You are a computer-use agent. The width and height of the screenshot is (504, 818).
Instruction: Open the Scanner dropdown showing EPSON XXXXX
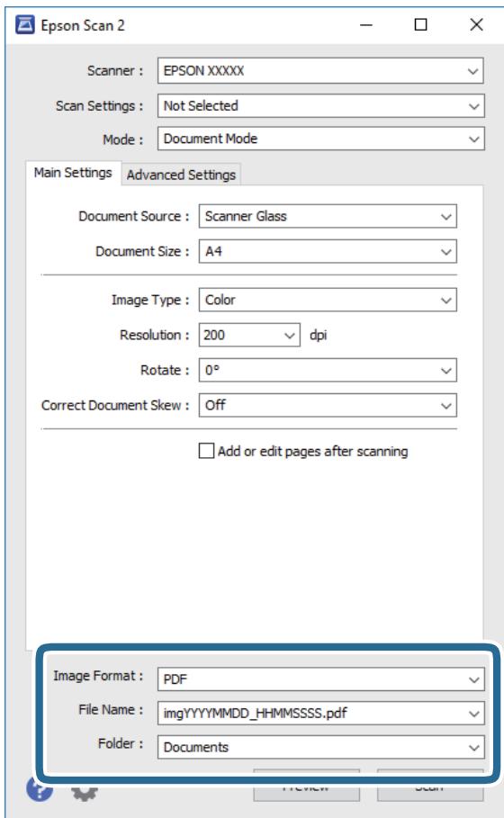point(320,70)
